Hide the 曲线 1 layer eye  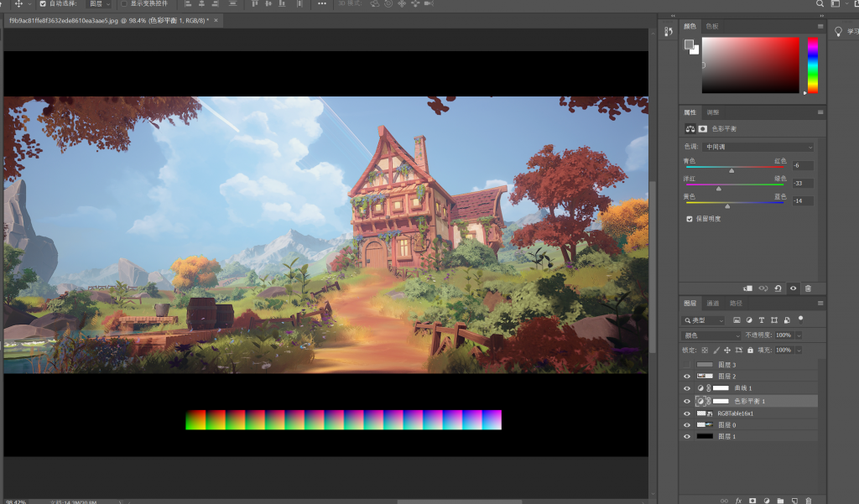(x=687, y=388)
